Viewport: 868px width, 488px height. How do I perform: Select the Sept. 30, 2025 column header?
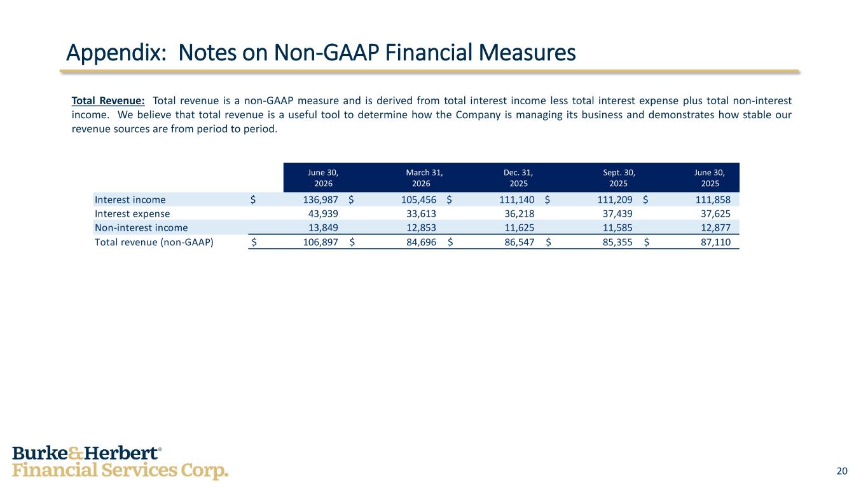pyautogui.click(x=619, y=177)
